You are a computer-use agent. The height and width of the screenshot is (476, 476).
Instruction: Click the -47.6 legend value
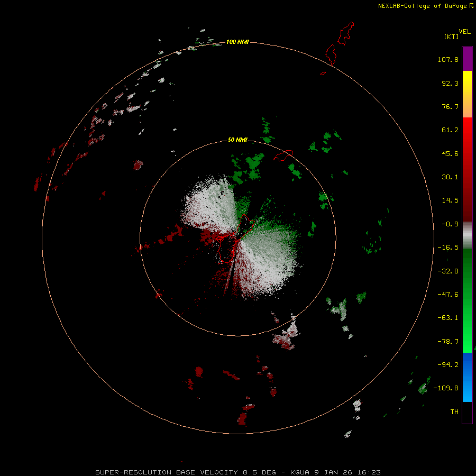tap(448, 295)
